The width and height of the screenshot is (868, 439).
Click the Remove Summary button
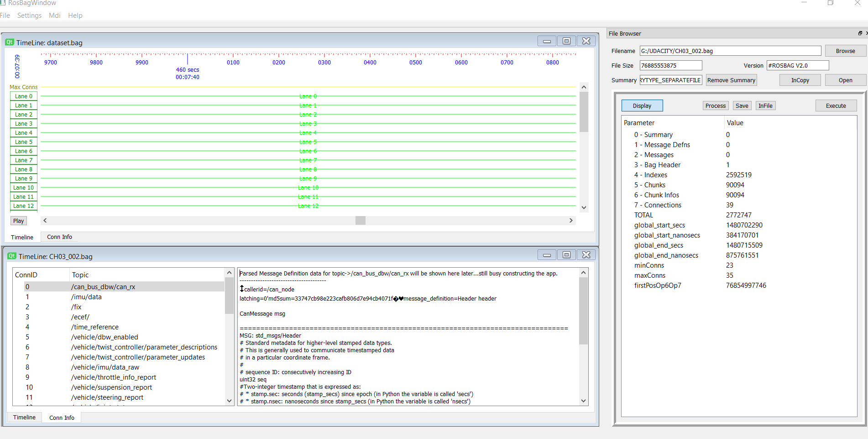[x=731, y=80]
